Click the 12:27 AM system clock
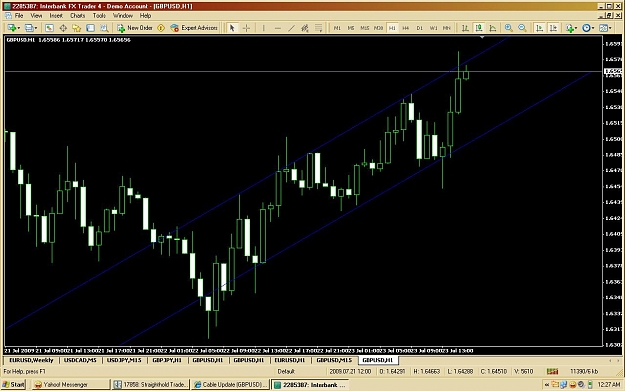Screen dimensions: 625x391 pyautogui.click(x=609, y=385)
